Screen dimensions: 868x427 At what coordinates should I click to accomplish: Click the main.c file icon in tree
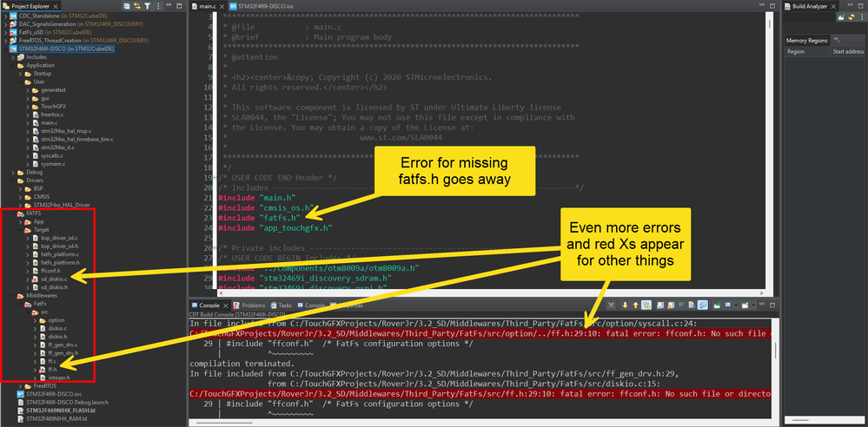[x=36, y=122]
